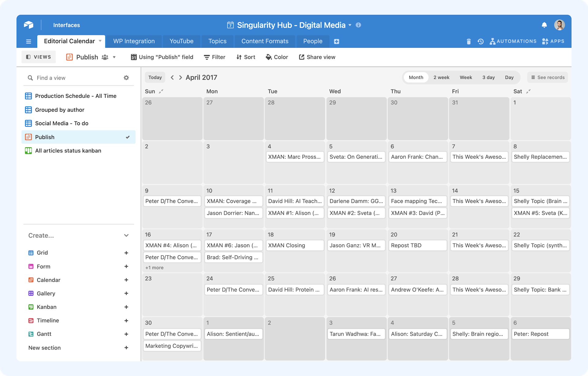Image resolution: width=588 pixels, height=376 pixels.
Task: Open the hamburger tables menu icon
Action: (28, 41)
